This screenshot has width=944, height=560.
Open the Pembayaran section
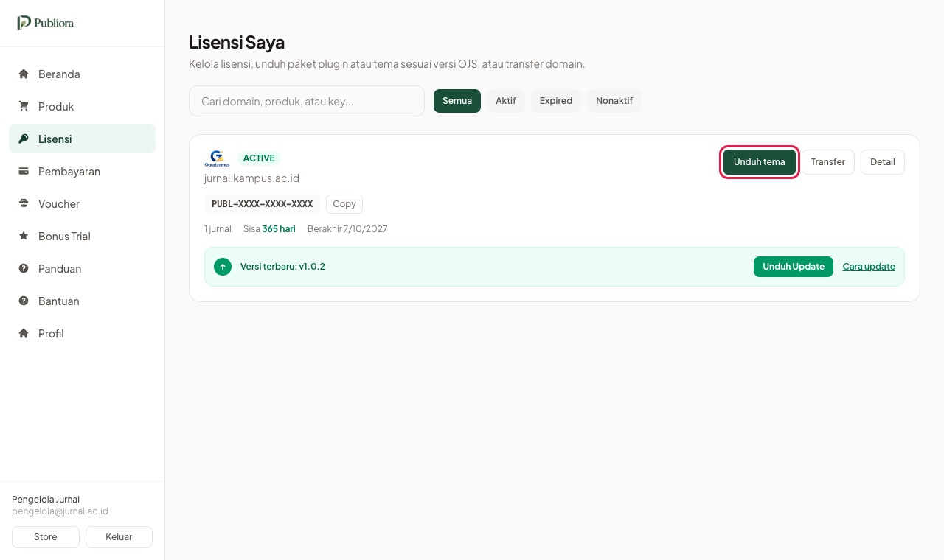click(x=83, y=171)
